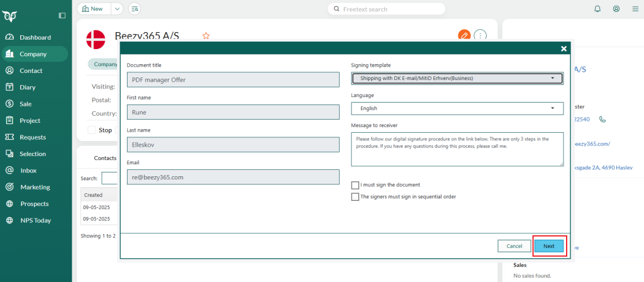
Task: Click the Inbox at-sign icon
Action: (x=10, y=170)
